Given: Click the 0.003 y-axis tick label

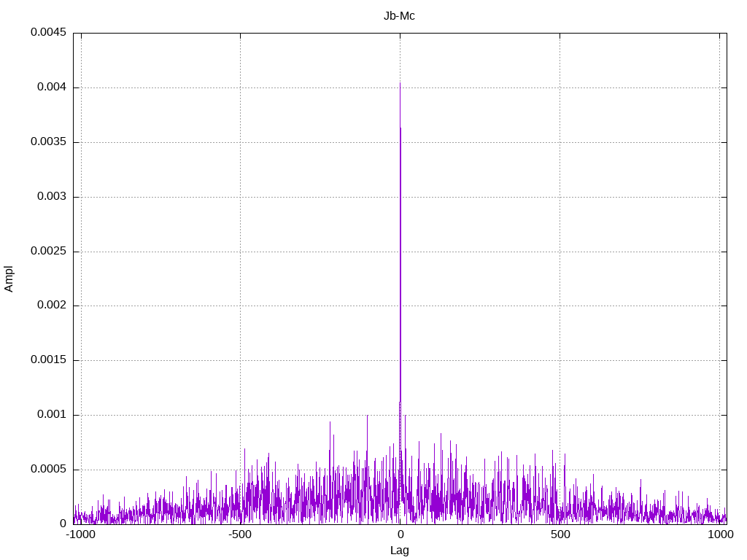Looking at the screenshot, I should 51,197.
